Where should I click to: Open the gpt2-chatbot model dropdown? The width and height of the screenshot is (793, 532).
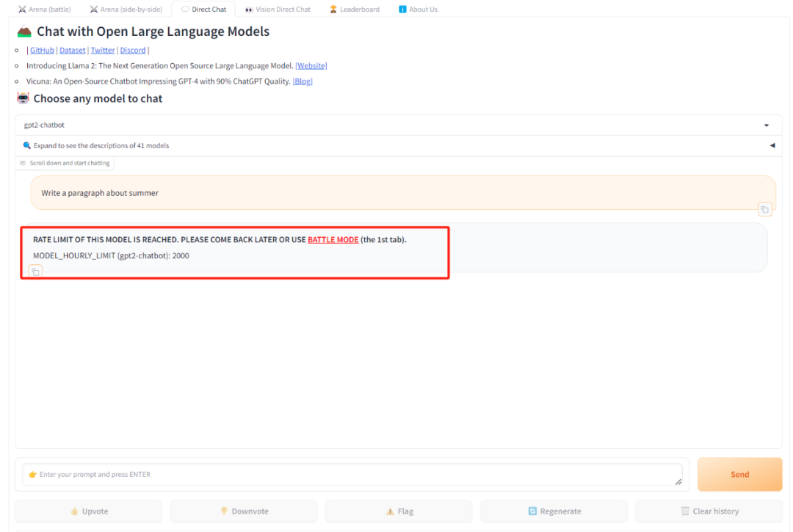coord(398,125)
